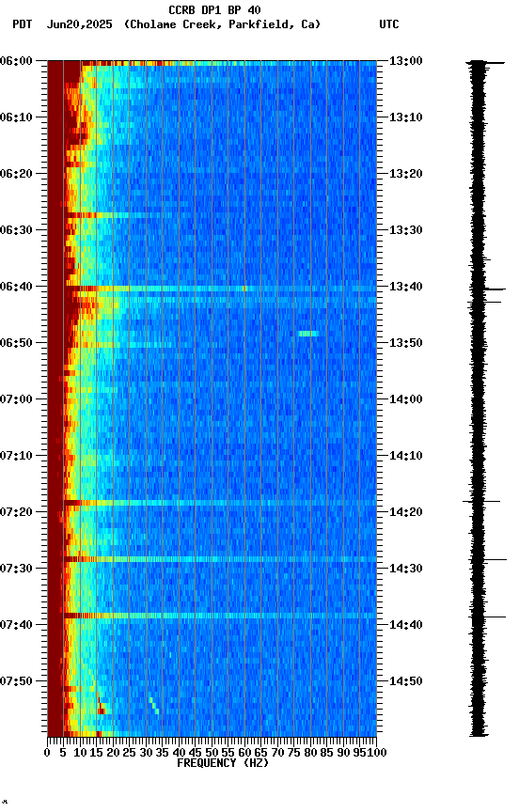Screen dimensions: 519x812
Task: Click the 14:10 UTC time tick label
Action: pos(406,456)
